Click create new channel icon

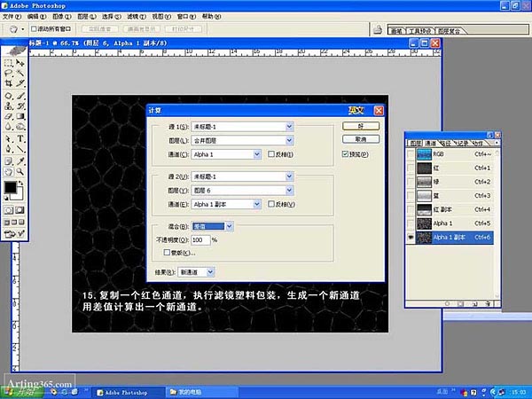(474, 303)
